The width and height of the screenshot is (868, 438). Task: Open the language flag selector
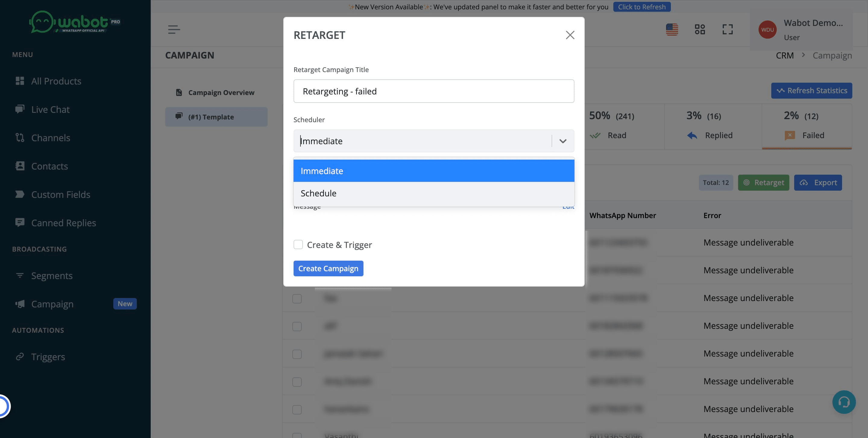pyautogui.click(x=672, y=30)
